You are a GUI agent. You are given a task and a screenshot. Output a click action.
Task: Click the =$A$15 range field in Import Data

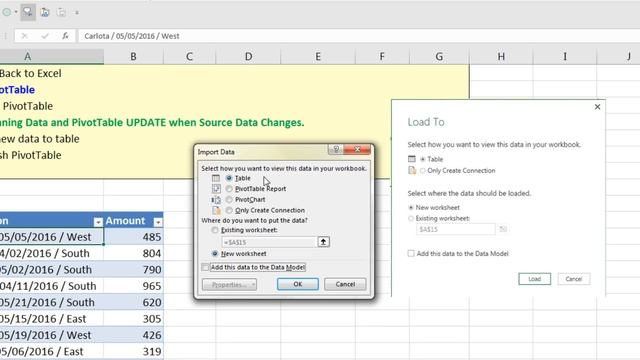click(269, 242)
